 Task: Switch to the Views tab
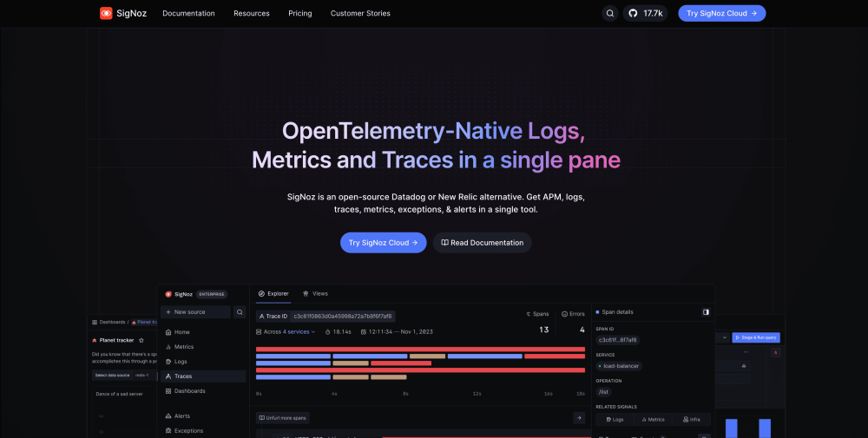tap(315, 294)
